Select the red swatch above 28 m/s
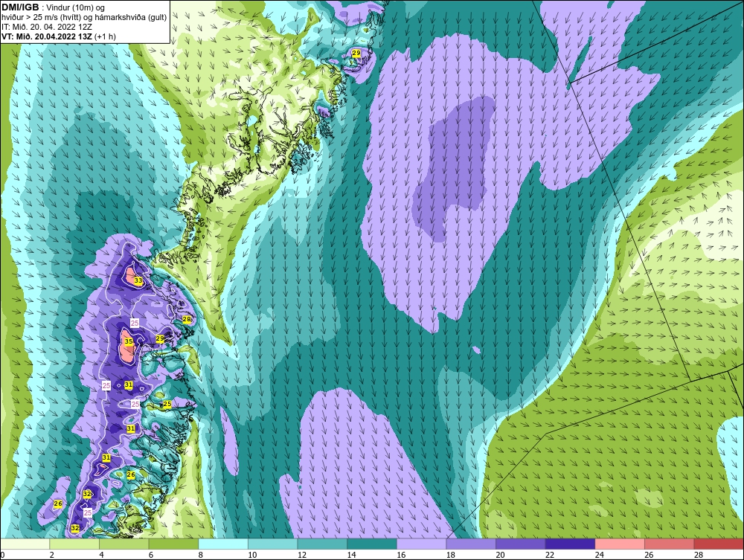Viewport: 744px width, 560px height. coord(719,544)
